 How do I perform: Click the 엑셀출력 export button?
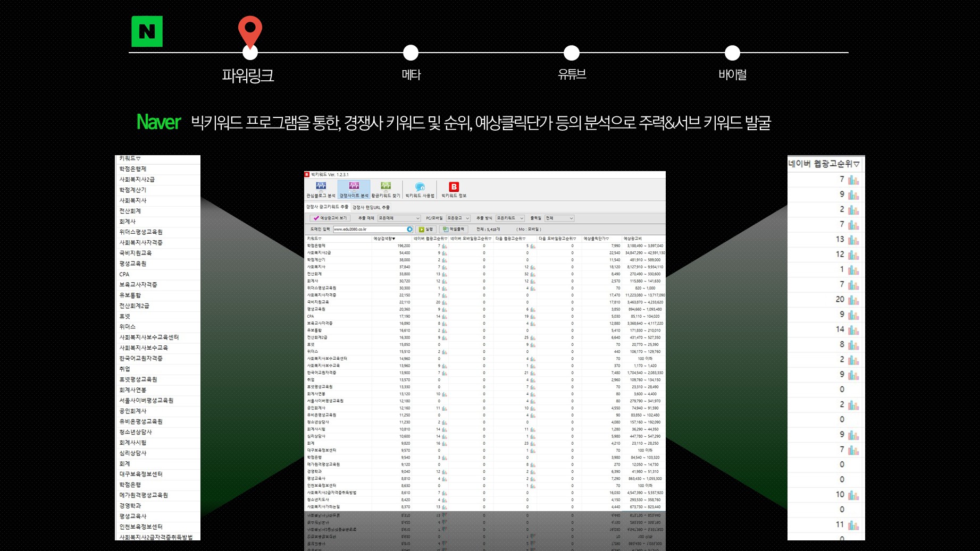tap(454, 230)
